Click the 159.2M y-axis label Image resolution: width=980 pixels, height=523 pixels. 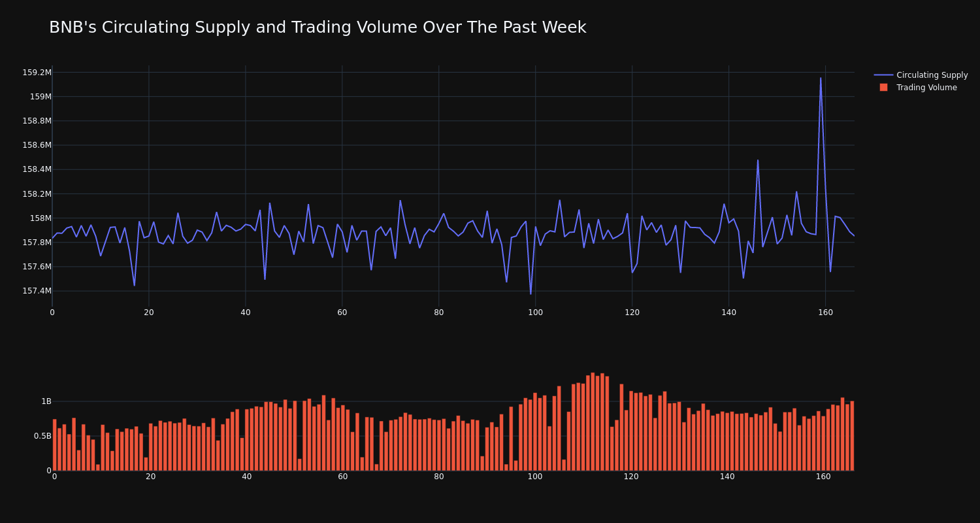click(37, 73)
